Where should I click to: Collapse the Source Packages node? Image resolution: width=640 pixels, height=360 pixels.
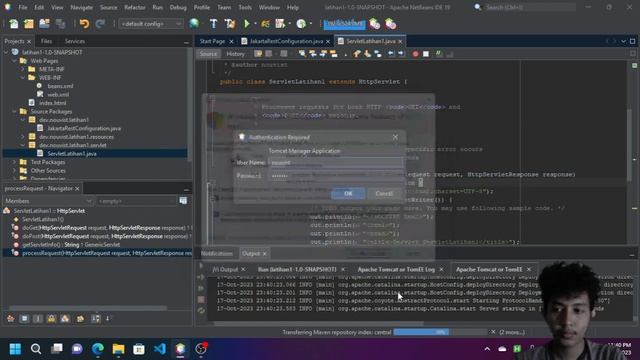coord(14,111)
